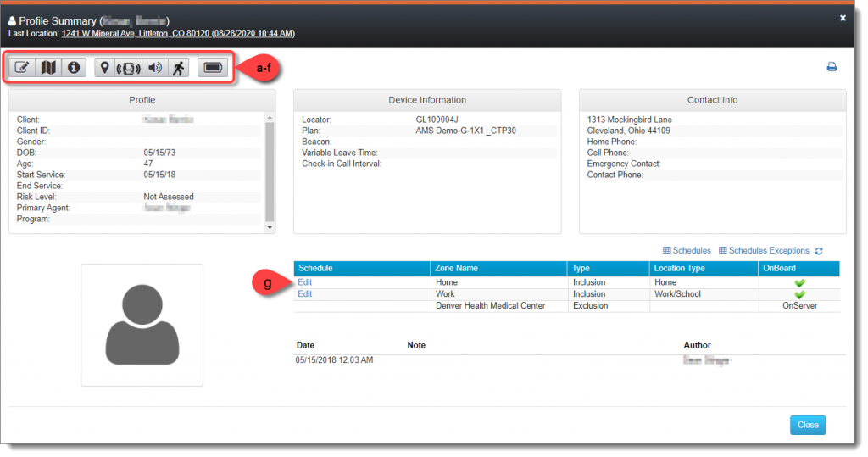Edit the Work zone schedule
Screen dimensions: 868x457
click(x=305, y=294)
